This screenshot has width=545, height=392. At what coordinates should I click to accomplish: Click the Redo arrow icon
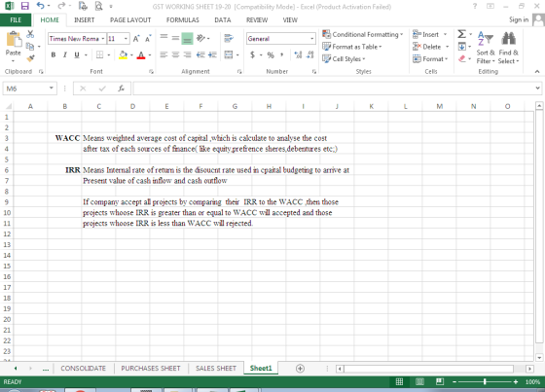coord(61,6)
